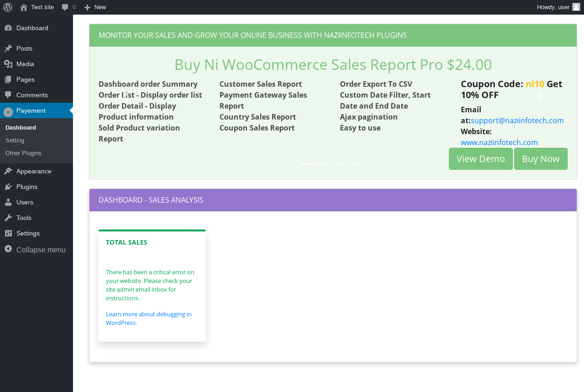Click the Posts pushpin icon

[8, 48]
